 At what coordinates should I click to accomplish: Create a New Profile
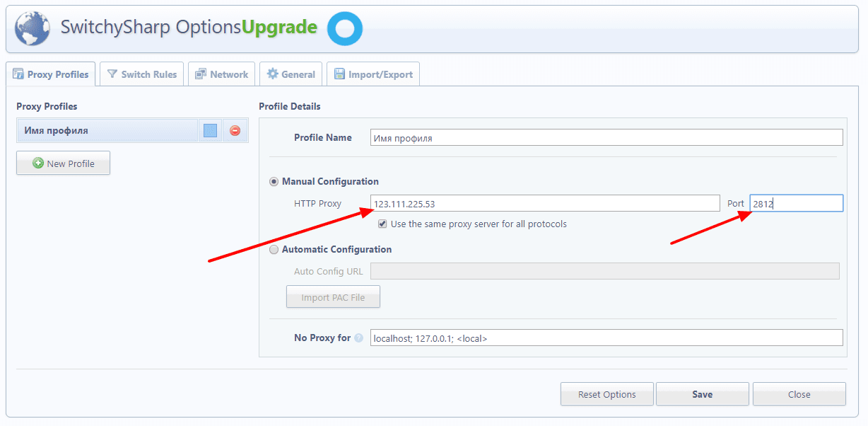point(64,163)
